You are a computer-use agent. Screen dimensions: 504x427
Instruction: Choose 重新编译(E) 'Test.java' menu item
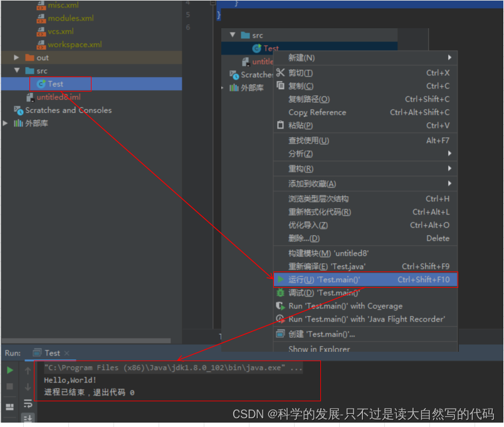click(365, 266)
